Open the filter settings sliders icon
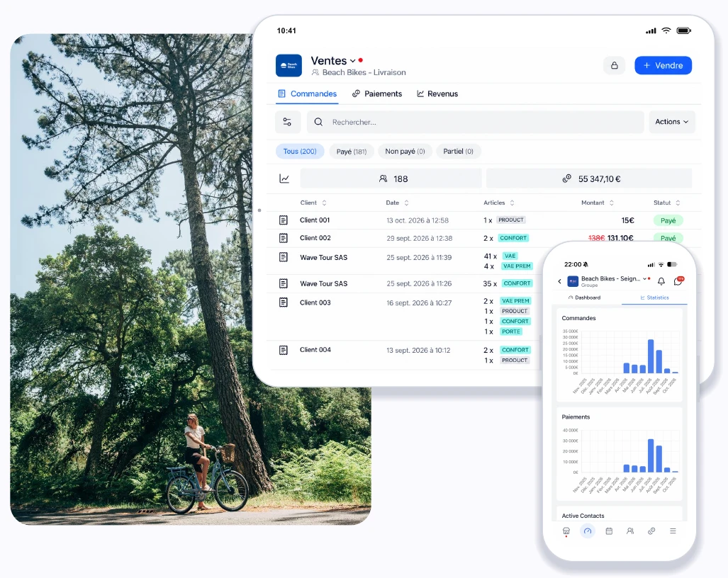728x578 pixels. pos(287,122)
